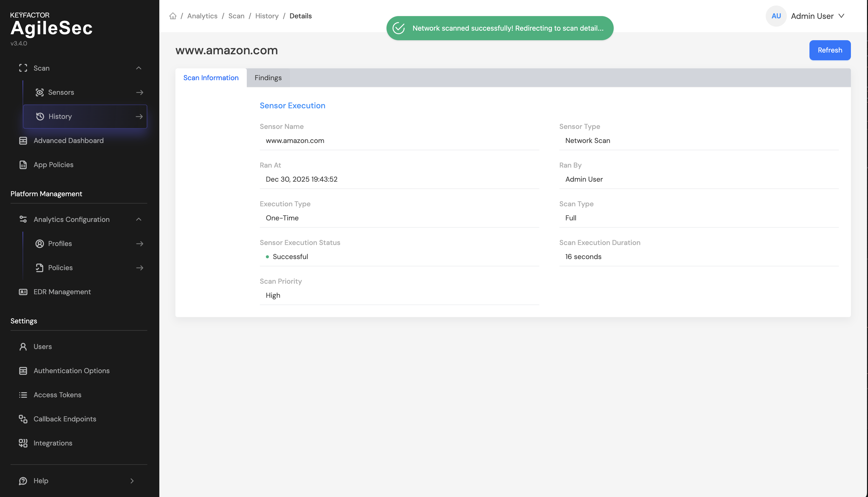The height and width of the screenshot is (497, 868).
Task: Open Advanced Dashboard icon in sidebar
Action: coord(23,141)
